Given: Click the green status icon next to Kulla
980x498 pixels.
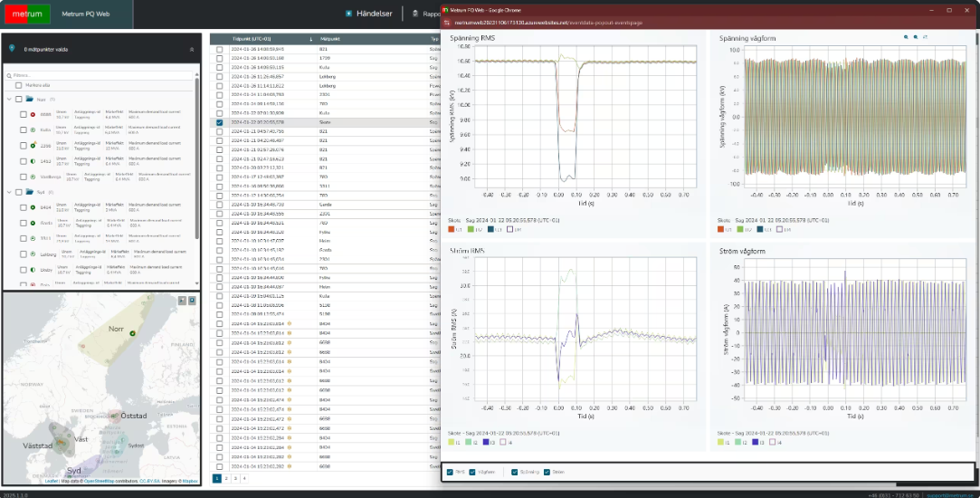Looking at the screenshot, I should coord(33,129).
